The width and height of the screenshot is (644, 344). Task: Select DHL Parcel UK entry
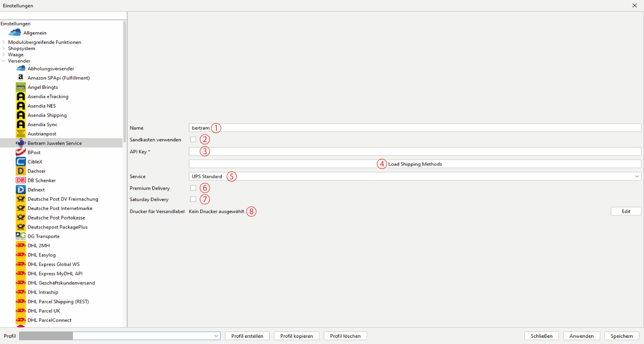coord(44,311)
